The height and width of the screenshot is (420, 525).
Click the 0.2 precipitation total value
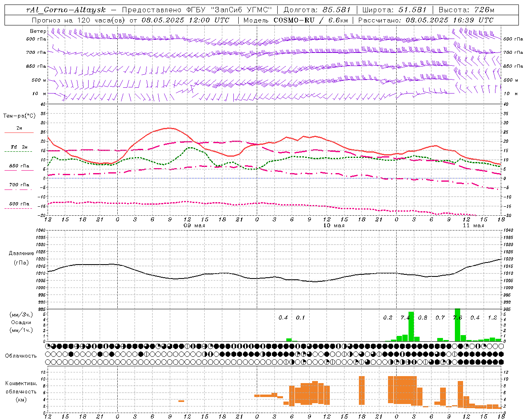[x=388, y=317]
